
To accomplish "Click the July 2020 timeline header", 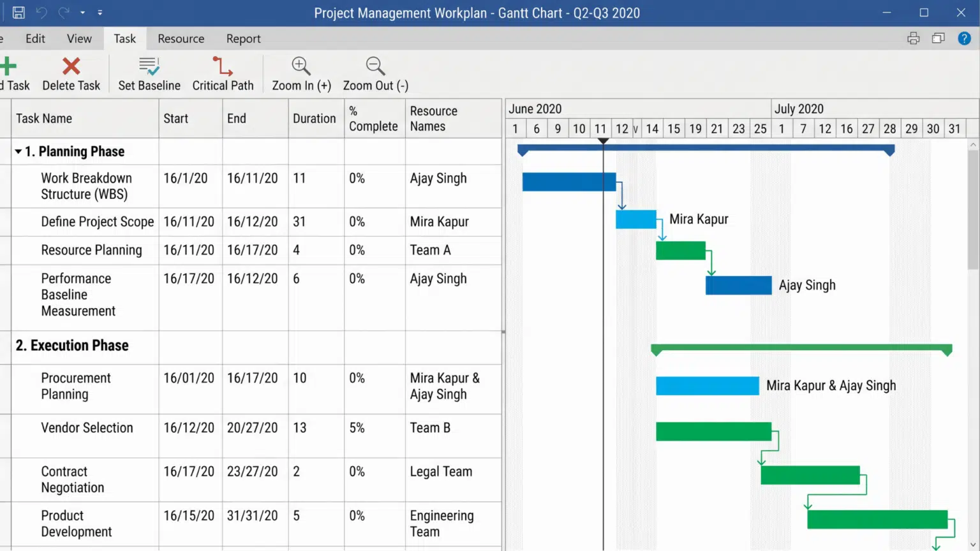I will 875,109.
